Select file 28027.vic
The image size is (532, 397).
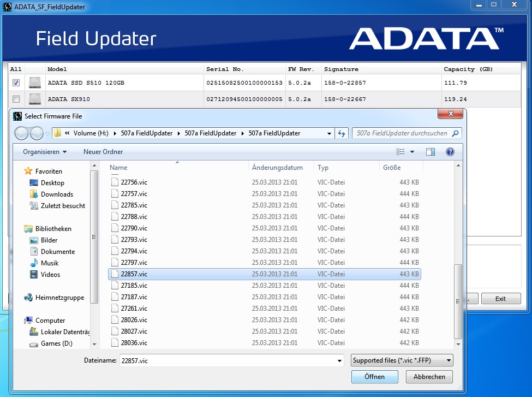(x=265, y=331)
